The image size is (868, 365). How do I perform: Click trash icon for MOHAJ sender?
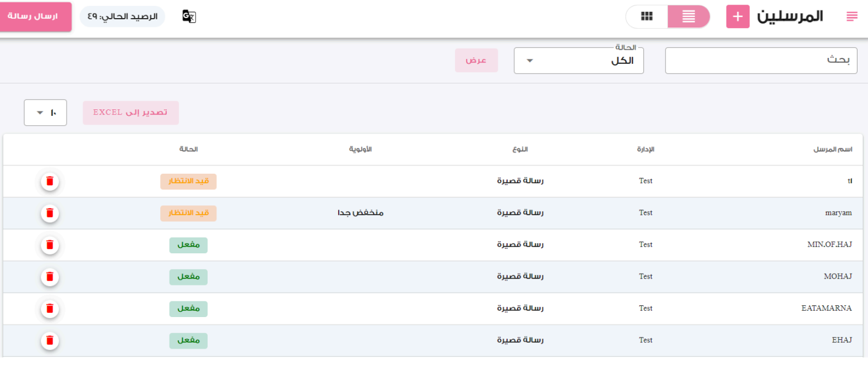point(50,277)
